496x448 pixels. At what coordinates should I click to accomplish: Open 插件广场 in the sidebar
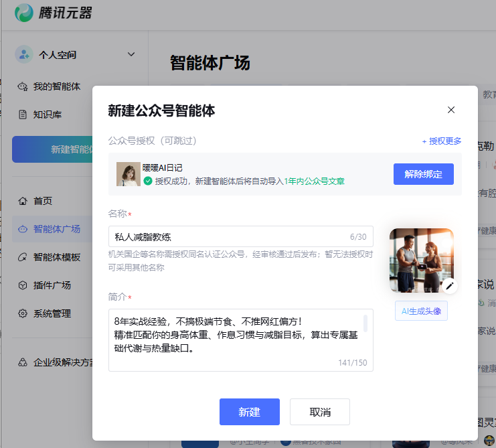coord(52,285)
